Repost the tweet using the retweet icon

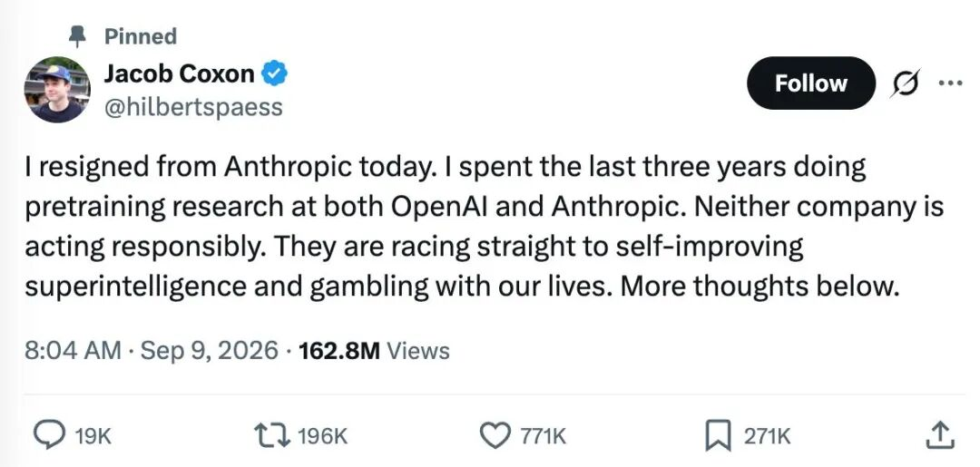tap(272, 435)
